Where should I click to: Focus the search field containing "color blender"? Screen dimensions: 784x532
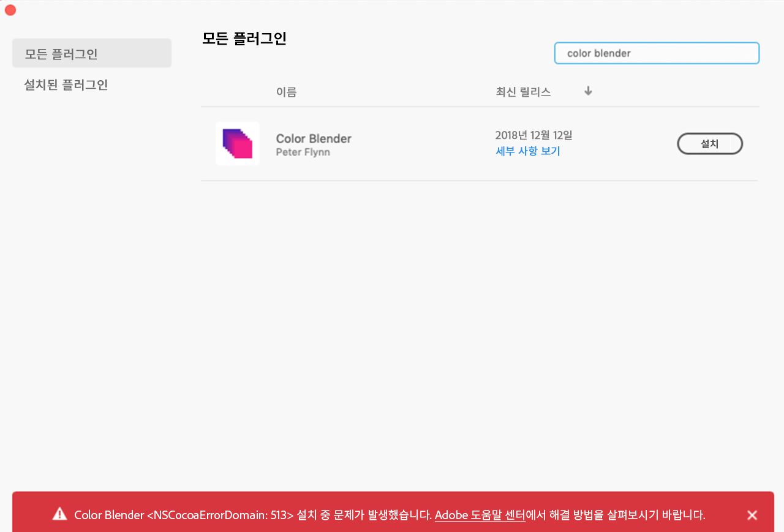point(657,53)
